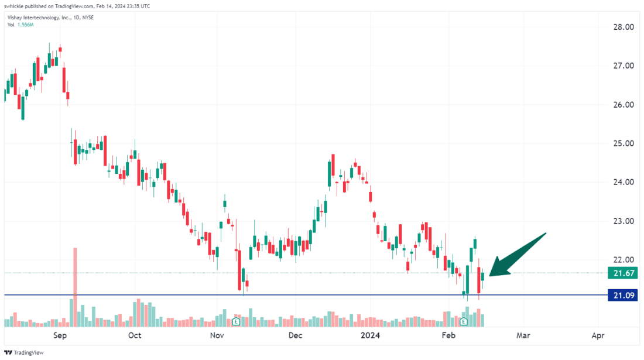The image size is (644, 360).
Task: Open the February earnings E marker
Action: click(x=464, y=322)
